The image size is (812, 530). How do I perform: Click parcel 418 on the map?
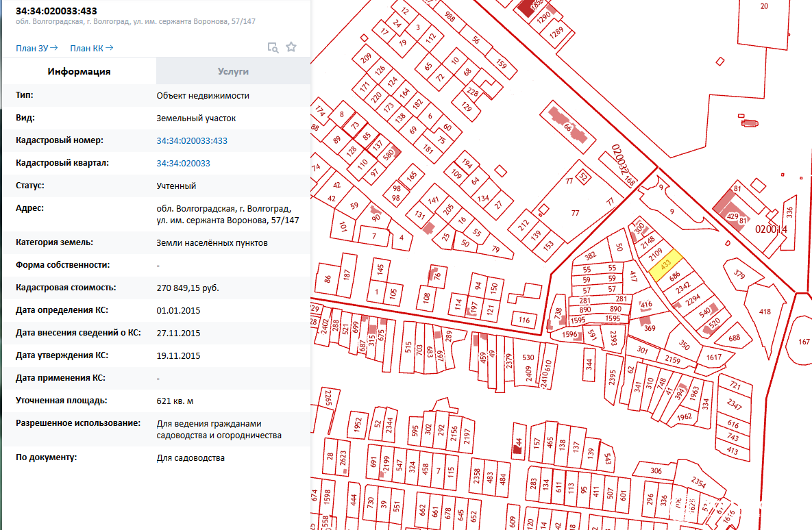(x=765, y=312)
